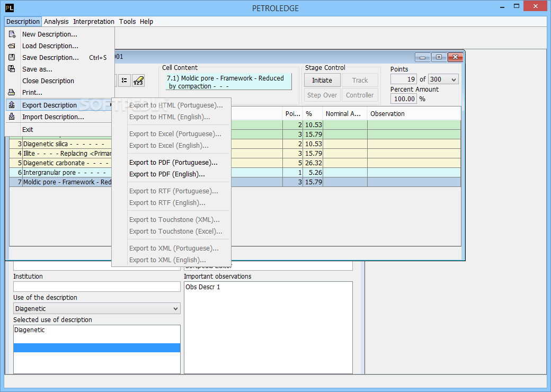This screenshot has width=551, height=392.
Task: Choose Close Description menu entry
Action: (x=60, y=81)
